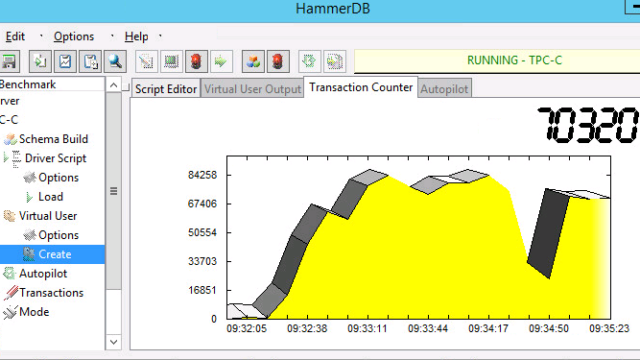Click the 84258 y-axis label
The width and height of the screenshot is (640, 360).
[202, 175]
